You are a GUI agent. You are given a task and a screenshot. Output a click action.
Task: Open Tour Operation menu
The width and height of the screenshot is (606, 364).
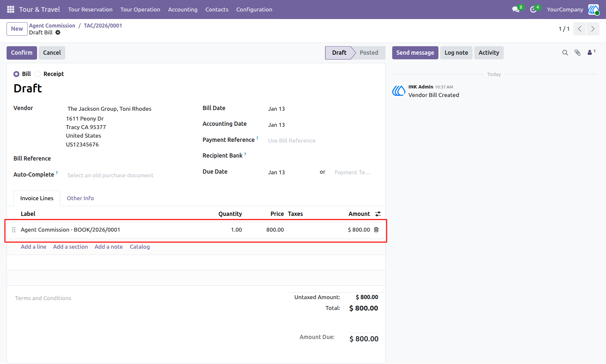[x=140, y=10]
